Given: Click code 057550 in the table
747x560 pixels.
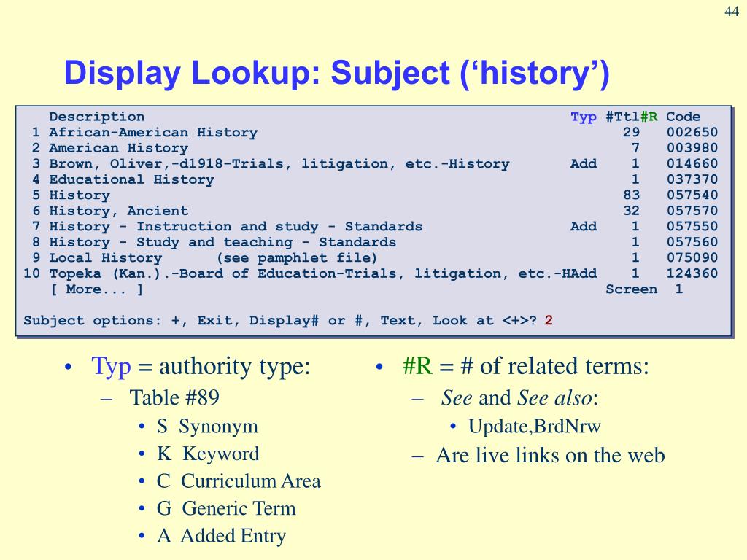Looking at the screenshot, I should 692,226.
